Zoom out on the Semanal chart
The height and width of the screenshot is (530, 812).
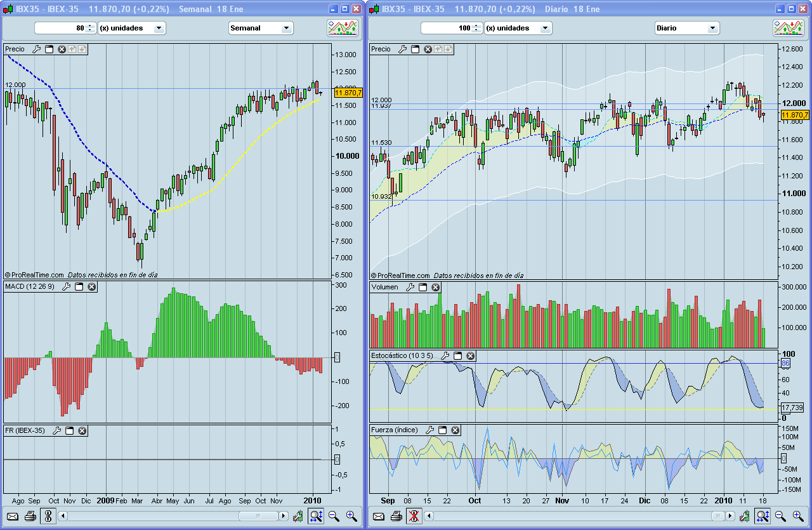point(334,516)
